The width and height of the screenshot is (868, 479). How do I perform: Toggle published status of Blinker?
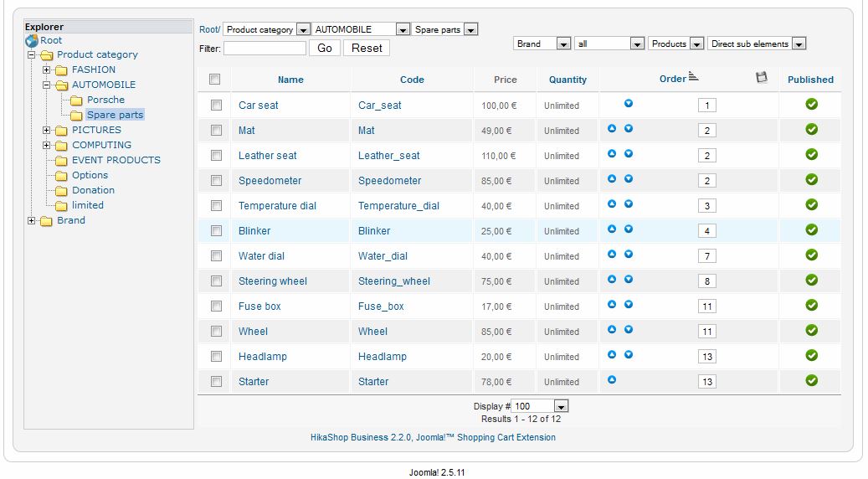pyautogui.click(x=812, y=229)
